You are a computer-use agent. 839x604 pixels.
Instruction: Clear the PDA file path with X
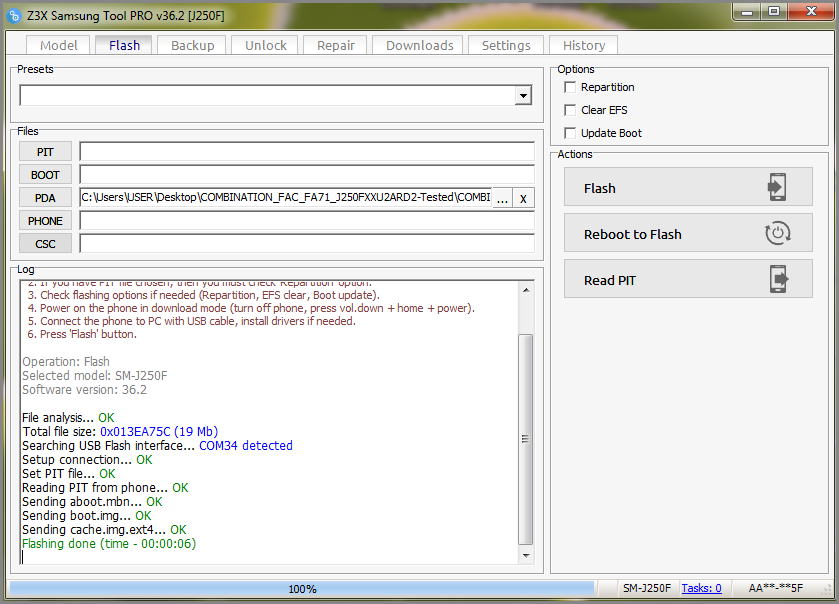coord(523,198)
